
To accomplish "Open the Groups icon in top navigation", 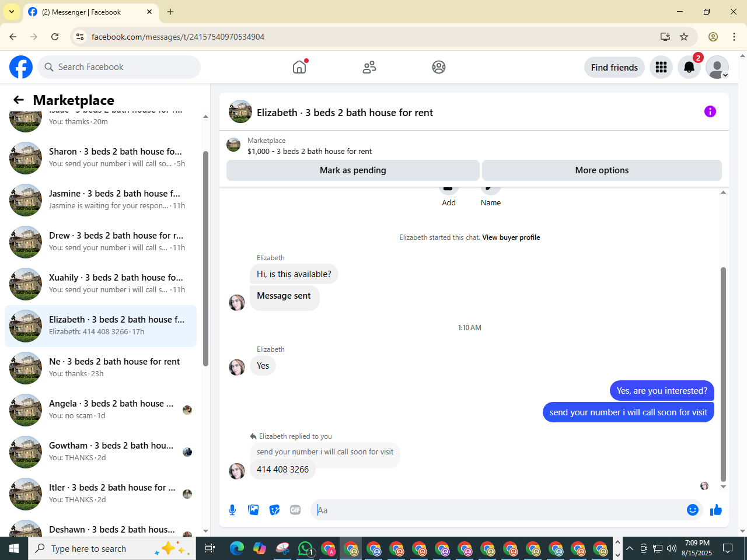I will click(x=439, y=67).
